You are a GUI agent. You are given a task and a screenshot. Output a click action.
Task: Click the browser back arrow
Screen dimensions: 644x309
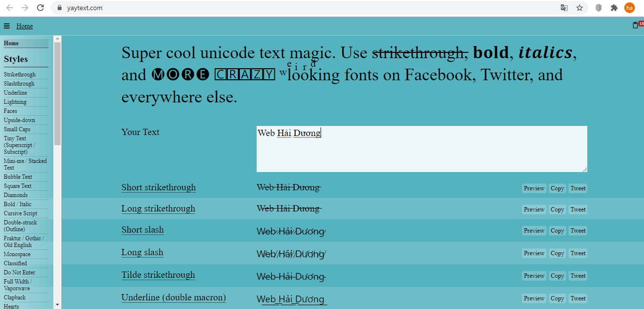(10, 8)
